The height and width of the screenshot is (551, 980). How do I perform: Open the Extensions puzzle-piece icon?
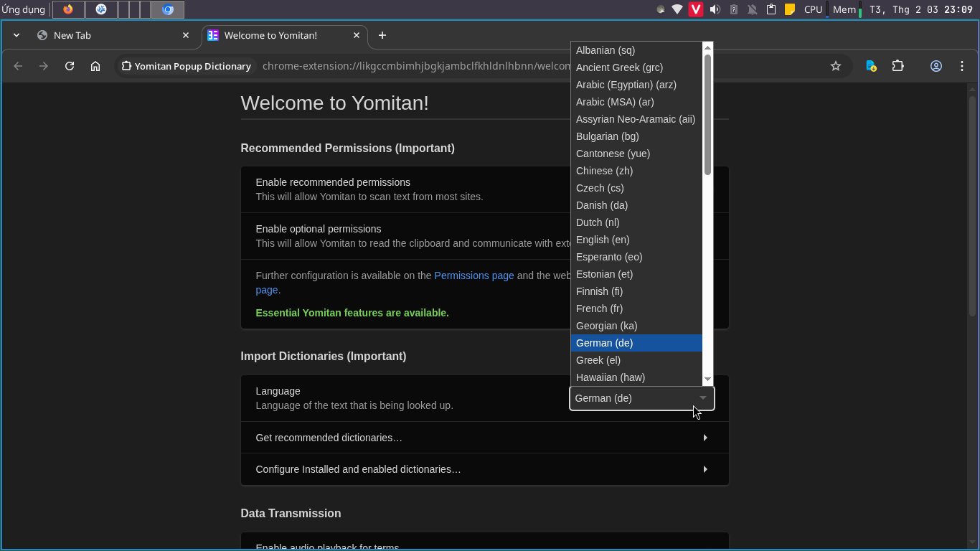pyautogui.click(x=897, y=66)
